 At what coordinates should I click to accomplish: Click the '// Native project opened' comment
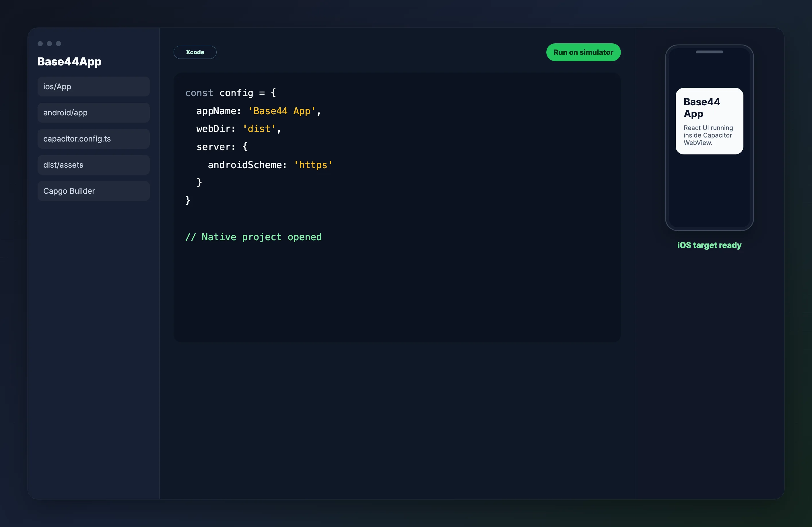[253, 237]
